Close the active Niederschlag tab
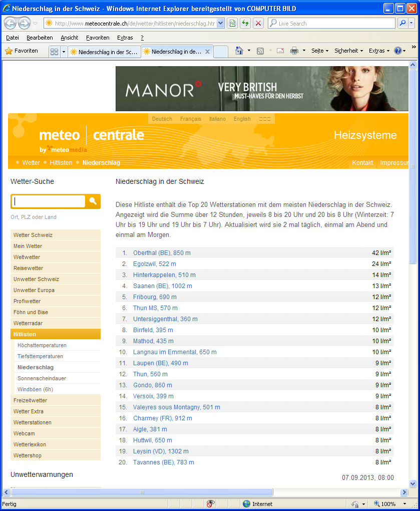 207,52
